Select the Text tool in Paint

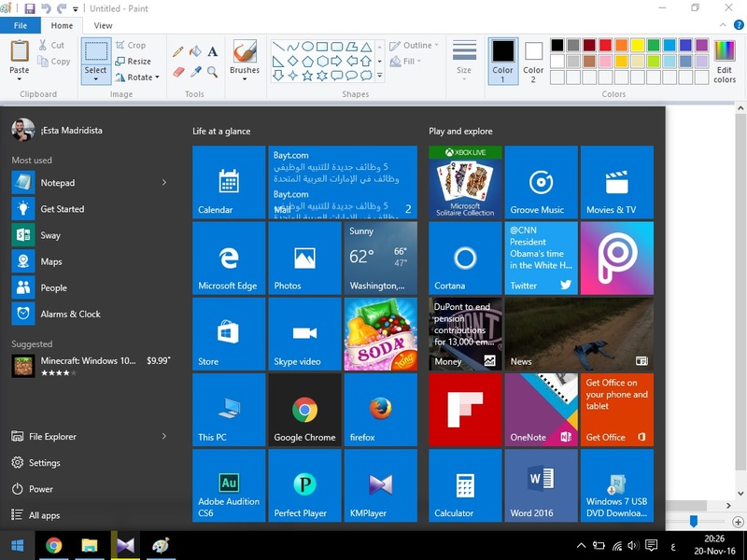213,51
